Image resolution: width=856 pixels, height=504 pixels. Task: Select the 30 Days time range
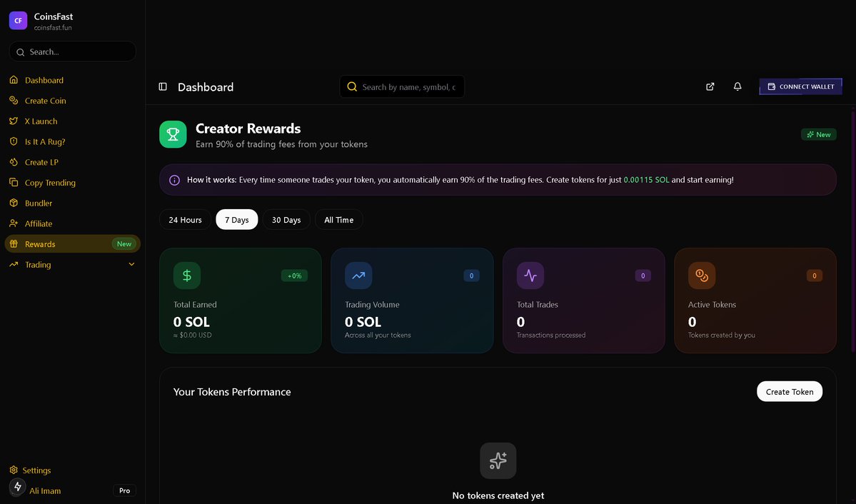point(286,219)
